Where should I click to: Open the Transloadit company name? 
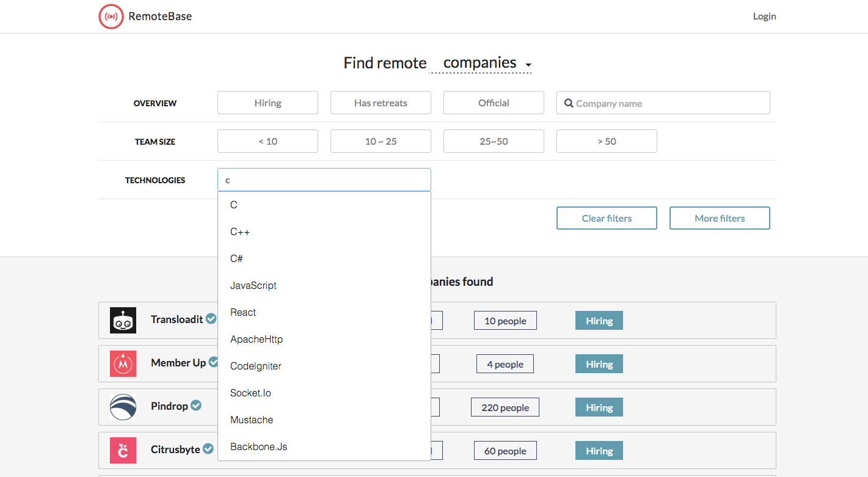click(177, 319)
